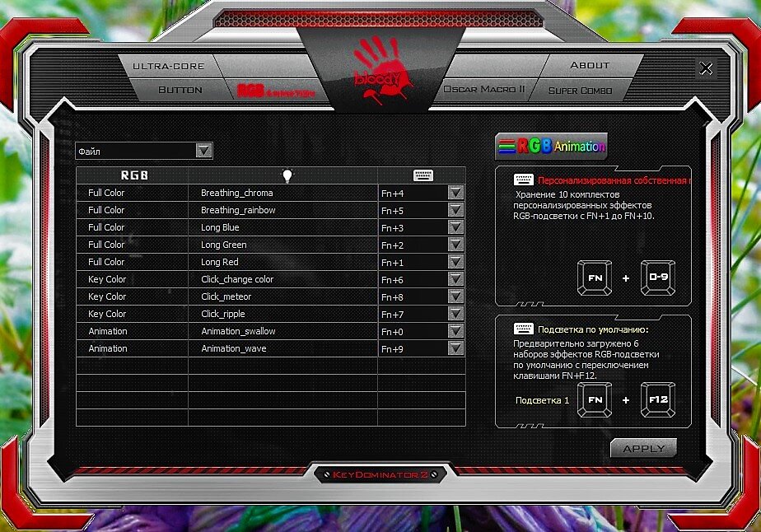
Task: Click the RGB Animation banner button
Action: [x=551, y=146]
